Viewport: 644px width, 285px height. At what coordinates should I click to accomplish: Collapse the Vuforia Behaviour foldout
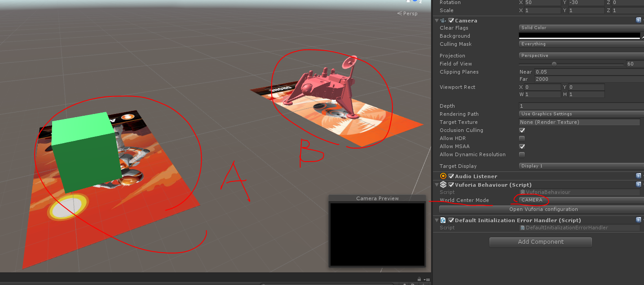click(x=436, y=184)
